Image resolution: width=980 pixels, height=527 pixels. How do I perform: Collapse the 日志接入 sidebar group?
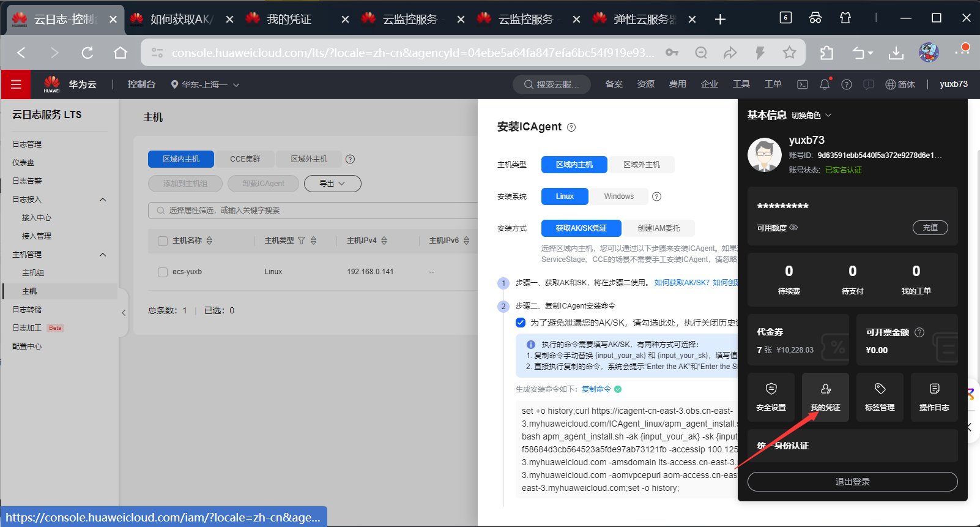pyautogui.click(x=103, y=200)
